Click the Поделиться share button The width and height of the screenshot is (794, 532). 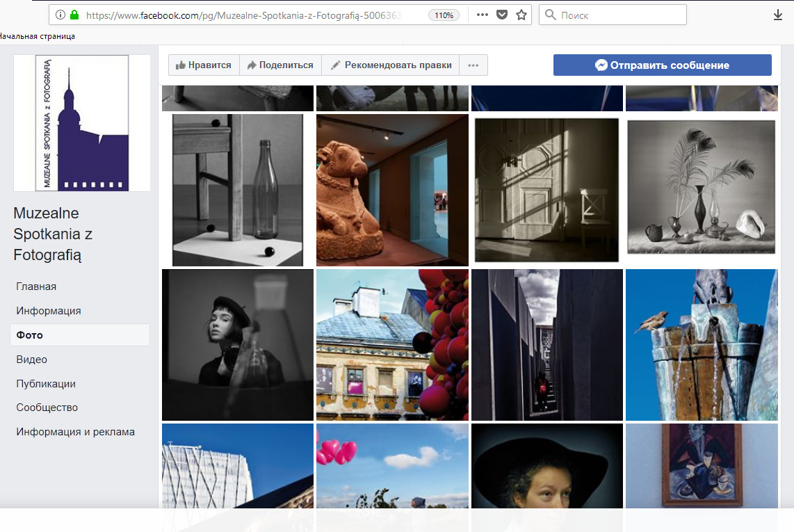pos(280,65)
